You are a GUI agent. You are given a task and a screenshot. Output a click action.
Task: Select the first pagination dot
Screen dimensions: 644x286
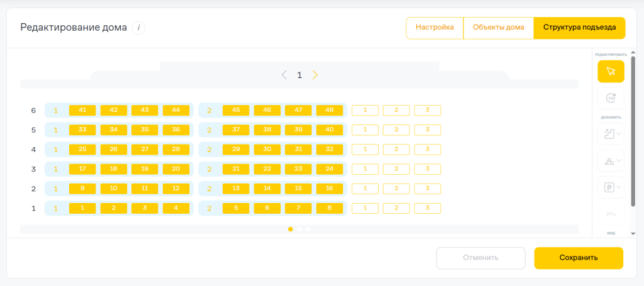tap(291, 229)
